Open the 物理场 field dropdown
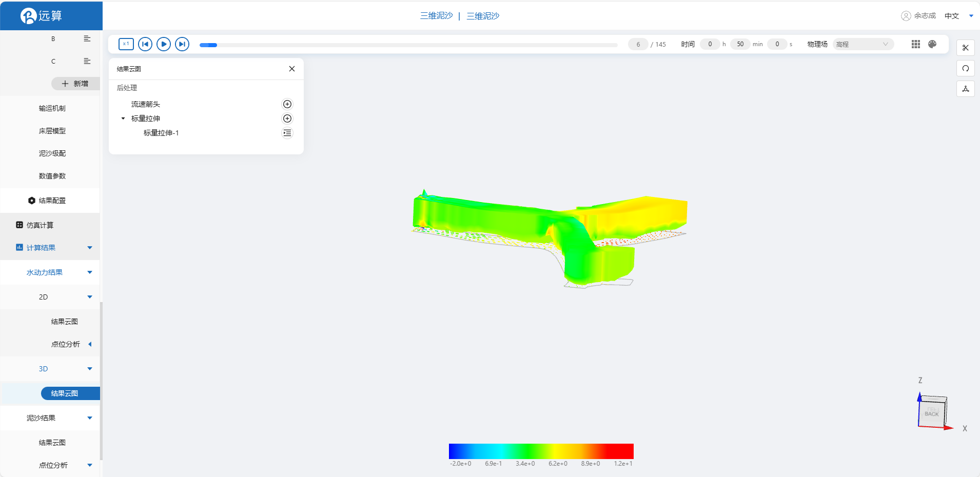The width and height of the screenshot is (980, 477). pyautogui.click(x=863, y=44)
